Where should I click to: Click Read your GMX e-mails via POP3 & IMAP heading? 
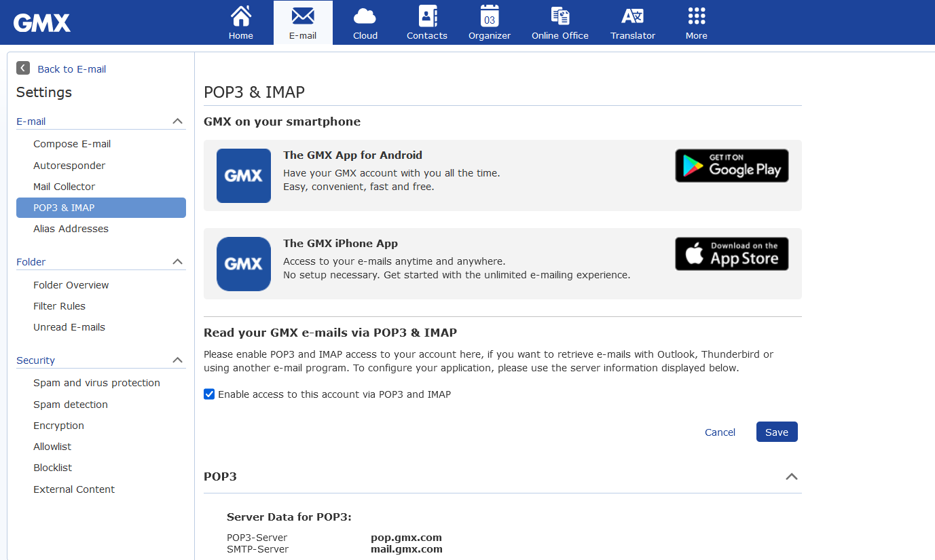[x=331, y=333]
